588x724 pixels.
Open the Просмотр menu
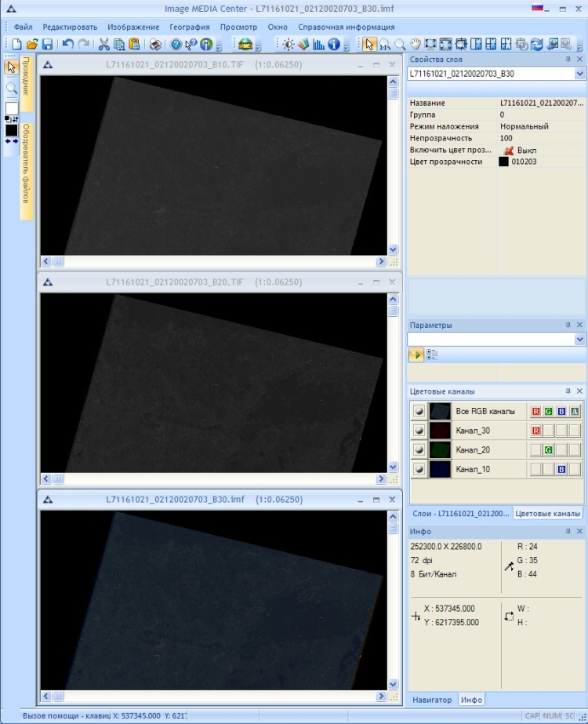pos(238,27)
